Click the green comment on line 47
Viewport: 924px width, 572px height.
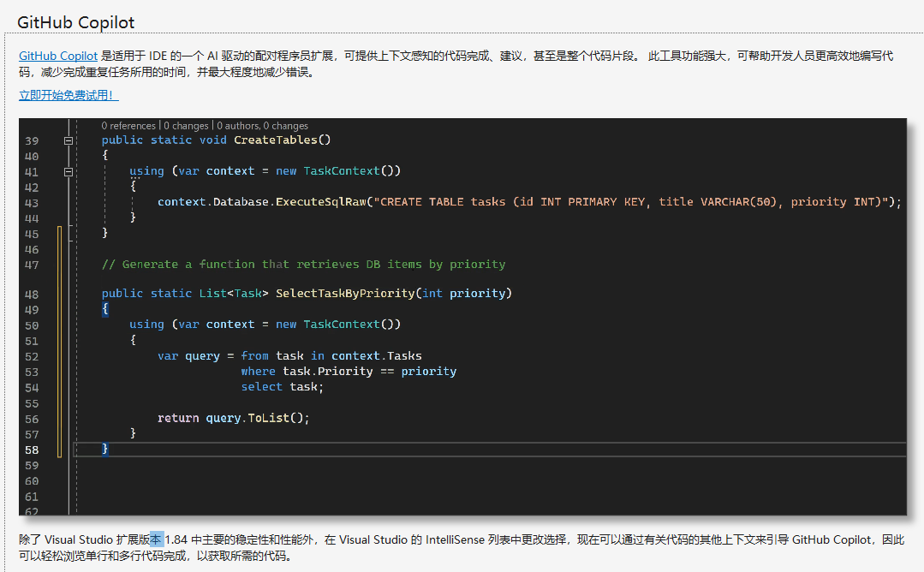(x=303, y=265)
